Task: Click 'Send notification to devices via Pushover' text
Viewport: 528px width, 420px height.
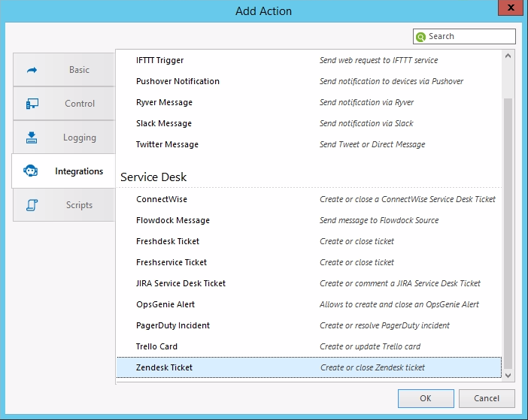Action: coord(391,81)
